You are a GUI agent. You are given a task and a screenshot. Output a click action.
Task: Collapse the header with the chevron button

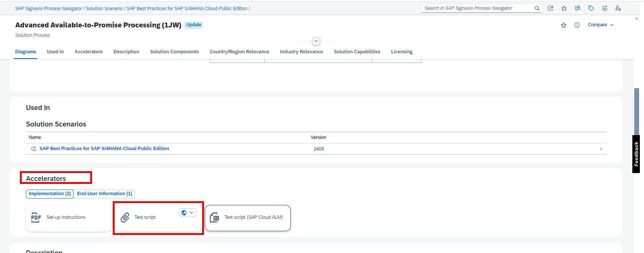click(x=316, y=41)
